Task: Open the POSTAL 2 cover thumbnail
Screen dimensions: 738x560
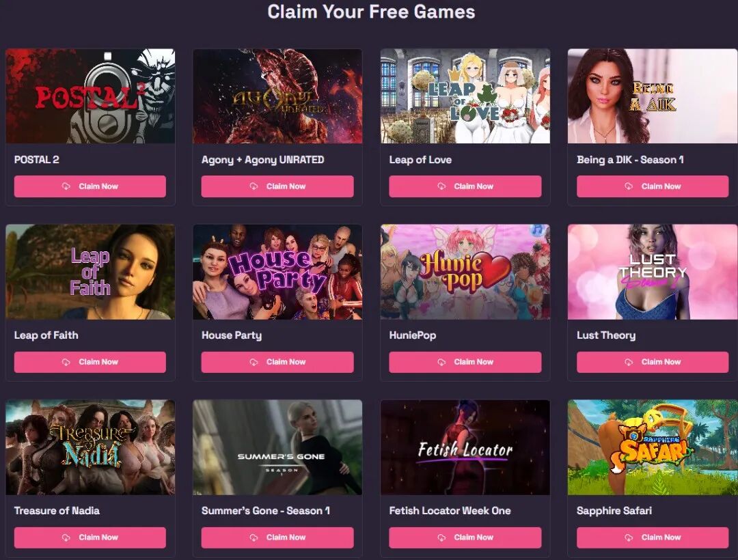Action: coord(90,96)
